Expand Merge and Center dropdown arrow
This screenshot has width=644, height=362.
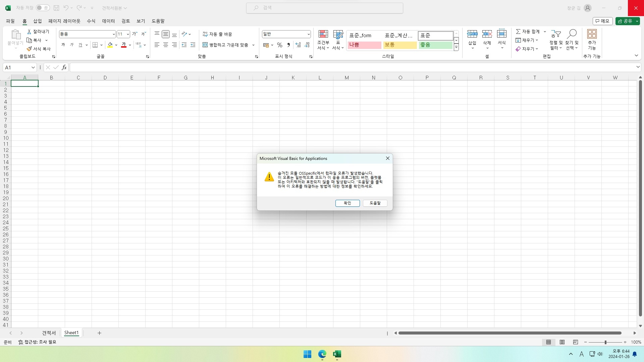coord(254,45)
